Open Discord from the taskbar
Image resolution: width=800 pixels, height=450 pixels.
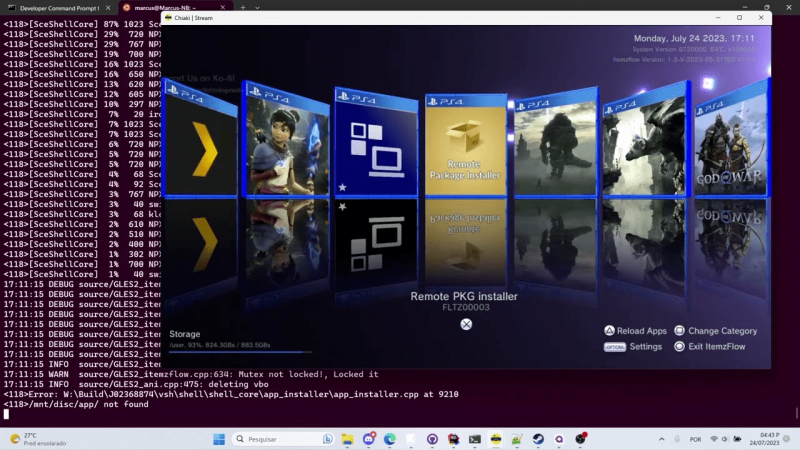(x=369, y=439)
